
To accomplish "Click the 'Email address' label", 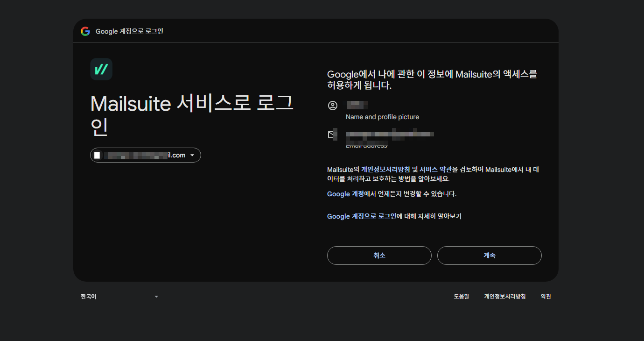I will pyautogui.click(x=366, y=146).
